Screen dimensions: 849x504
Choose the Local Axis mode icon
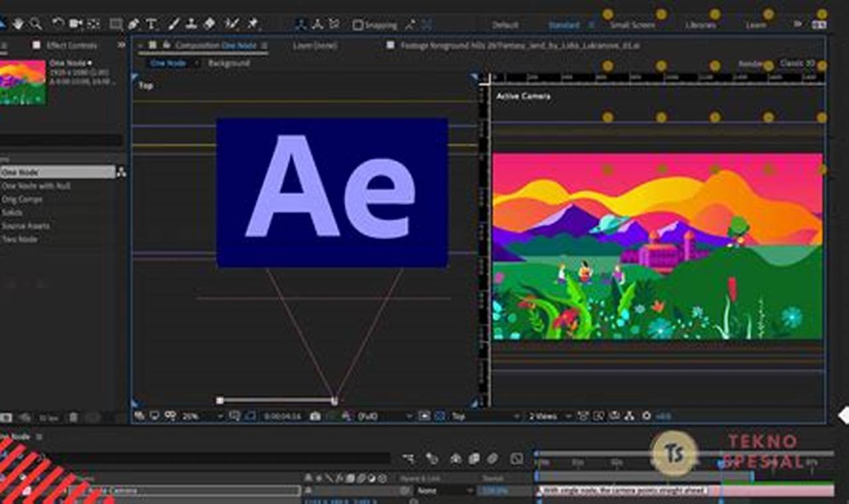coord(300,25)
